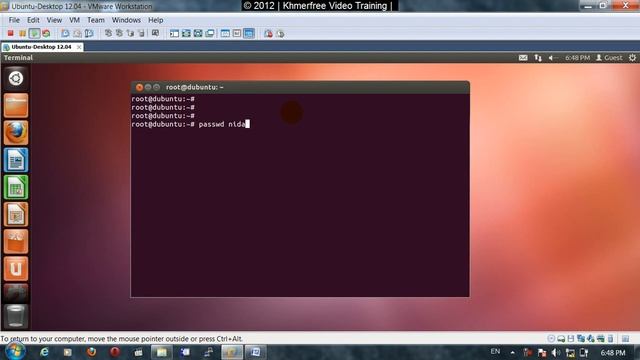Click the VMware status bar printer device icon
This screenshot has width=640, height=360.
[600, 338]
